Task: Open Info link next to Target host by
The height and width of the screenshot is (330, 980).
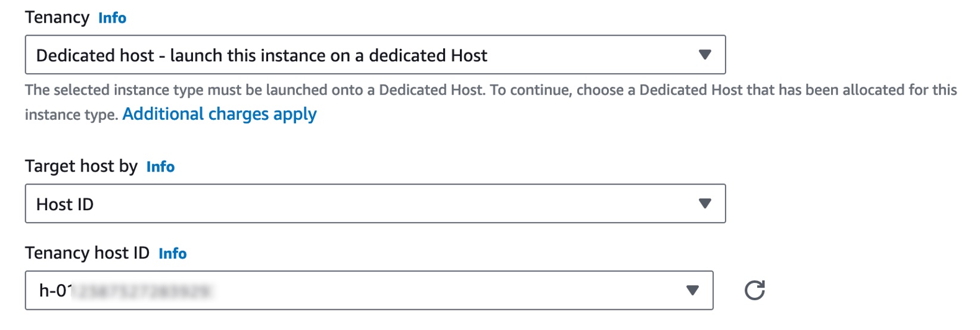Action: 160,167
